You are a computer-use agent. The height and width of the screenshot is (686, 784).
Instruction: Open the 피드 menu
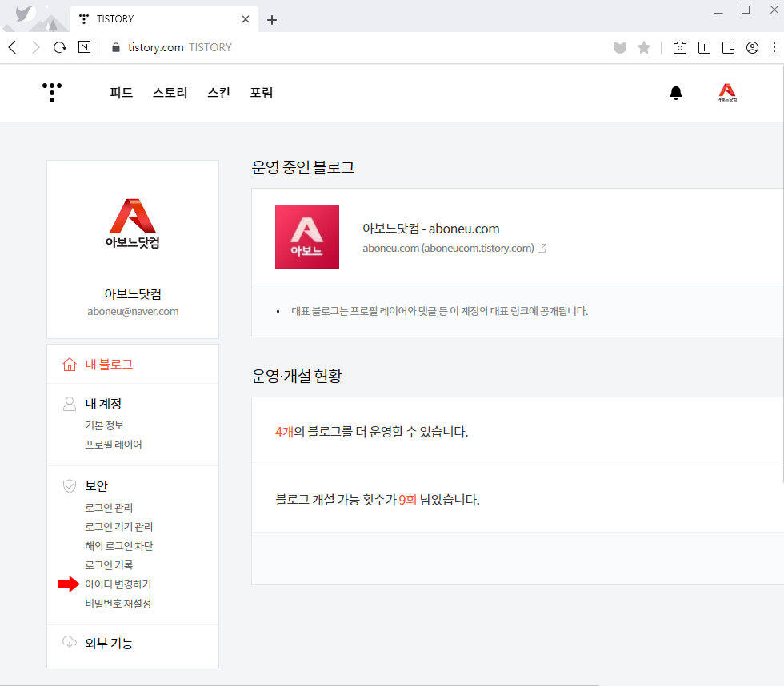point(121,93)
